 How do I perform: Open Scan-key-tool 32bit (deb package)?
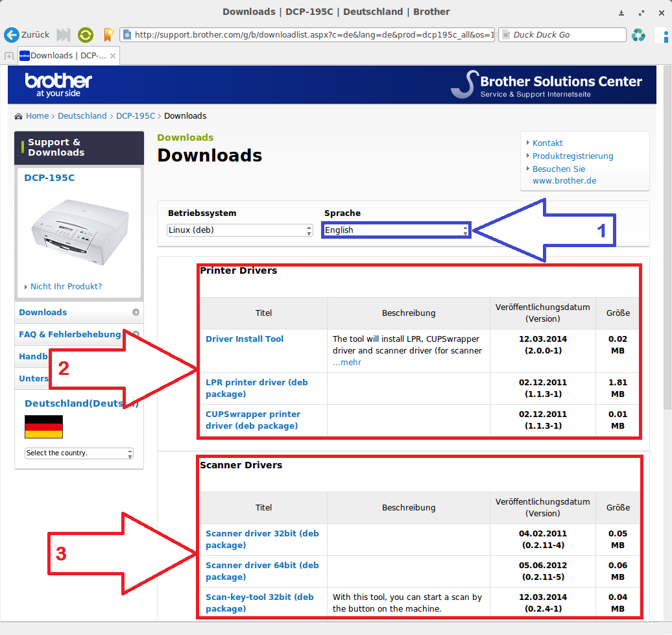(259, 603)
